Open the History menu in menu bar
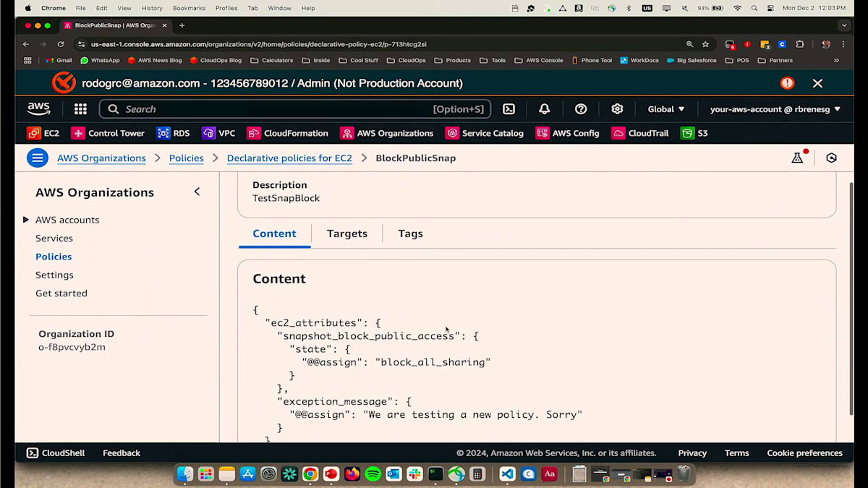This screenshot has width=868, height=488. pos(152,8)
